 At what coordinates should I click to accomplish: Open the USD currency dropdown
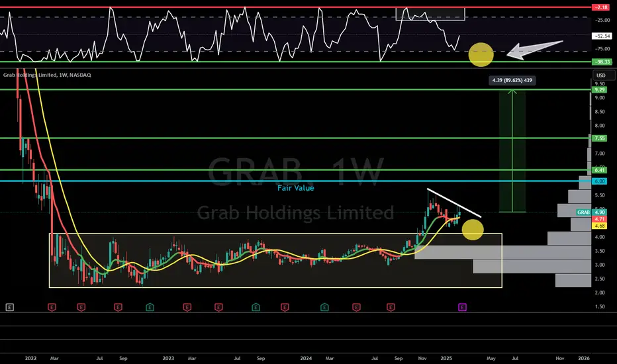tap(604, 75)
